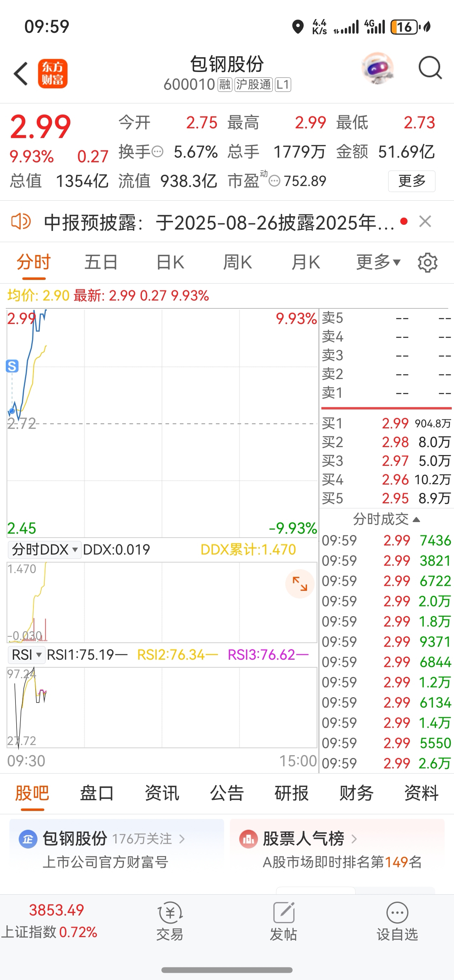Tap the 卖1 empty order row
454x980 pixels.
(x=386, y=393)
